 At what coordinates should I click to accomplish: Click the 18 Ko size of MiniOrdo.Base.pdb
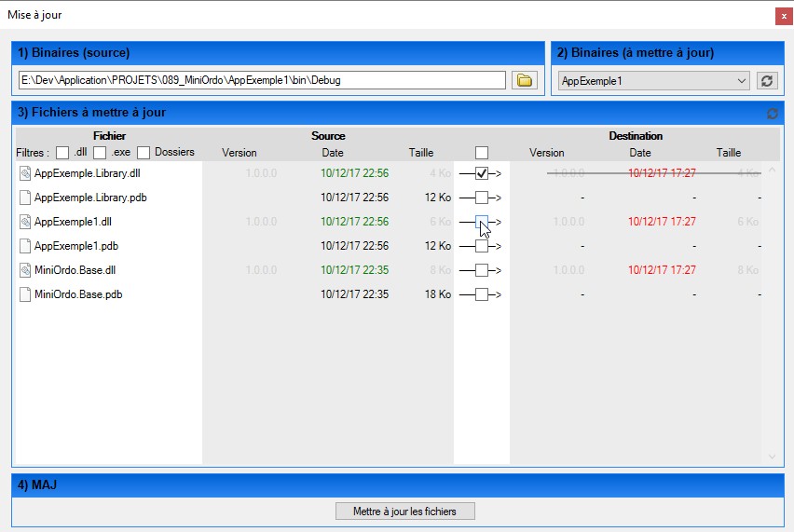point(437,294)
